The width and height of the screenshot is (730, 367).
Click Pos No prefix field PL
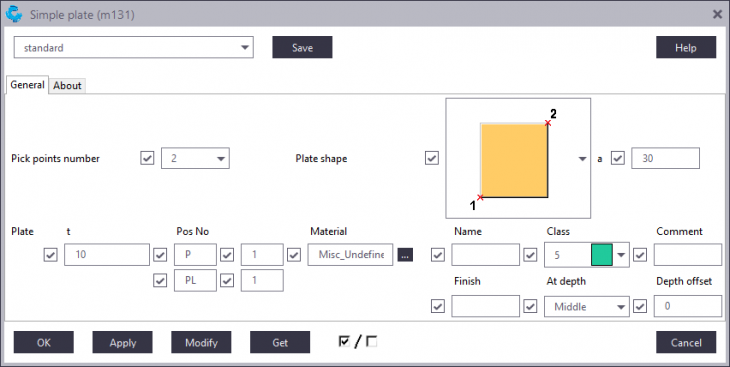(195, 280)
